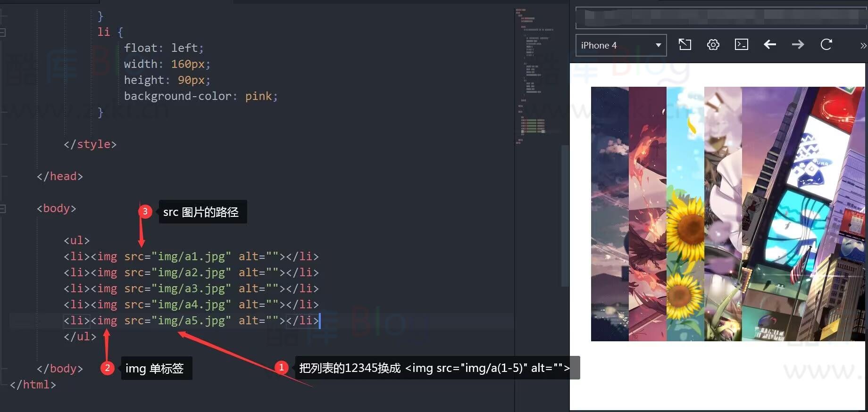Viewport: 868px width, 412px height.
Task: Click the blurred URL address bar in preview
Action: pos(721,18)
